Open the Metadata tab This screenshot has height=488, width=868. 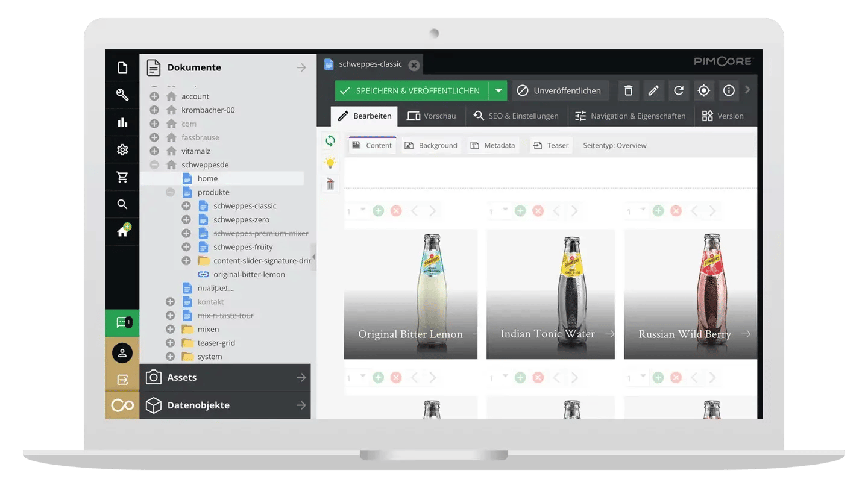[x=493, y=145]
